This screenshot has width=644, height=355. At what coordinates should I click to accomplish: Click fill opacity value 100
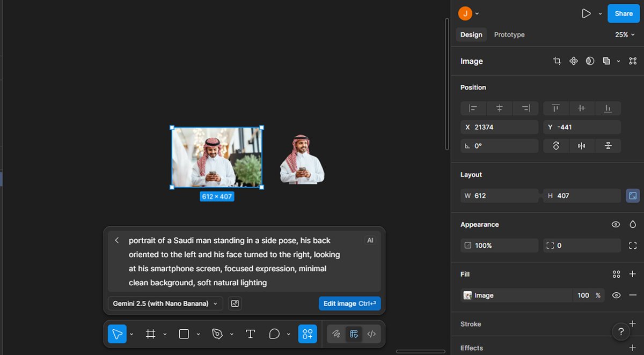tap(583, 295)
